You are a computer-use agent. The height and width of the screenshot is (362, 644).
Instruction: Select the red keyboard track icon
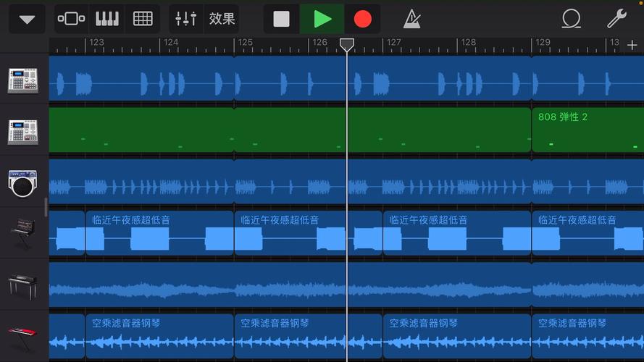(22, 338)
